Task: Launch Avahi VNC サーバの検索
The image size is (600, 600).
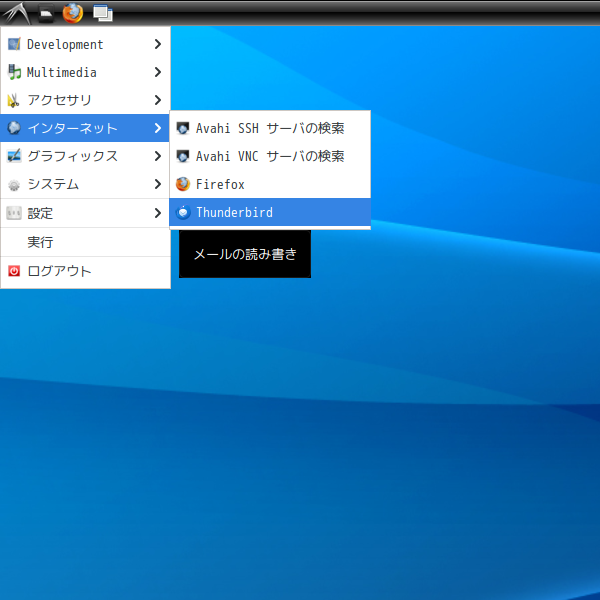Action: (x=270, y=156)
